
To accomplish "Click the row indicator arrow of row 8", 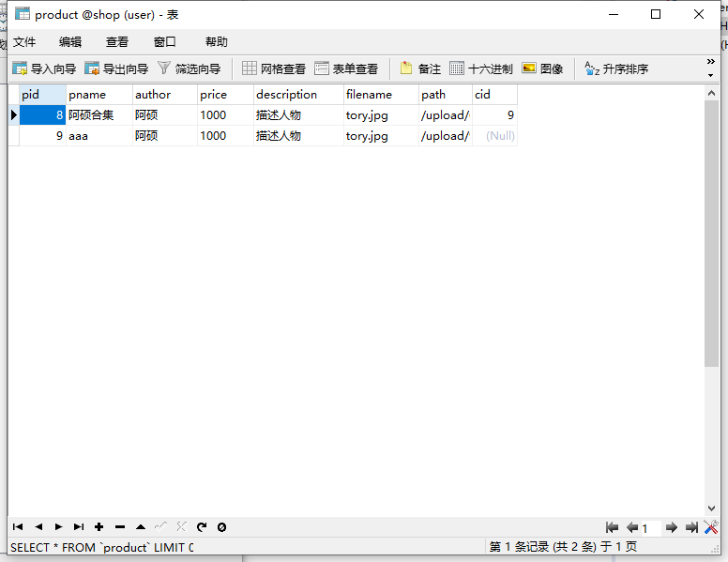I will (x=13, y=114).
